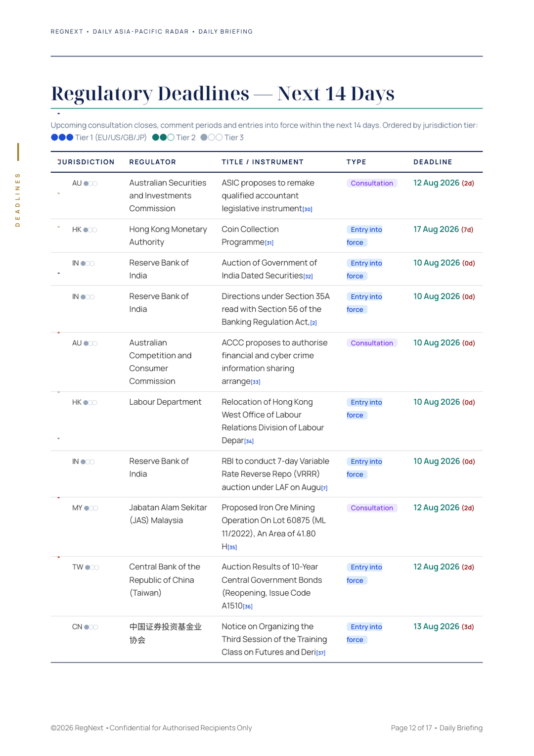
Task: Select 'Australian Competition and Consumer Commission' cell
Action: pos(160,362)
